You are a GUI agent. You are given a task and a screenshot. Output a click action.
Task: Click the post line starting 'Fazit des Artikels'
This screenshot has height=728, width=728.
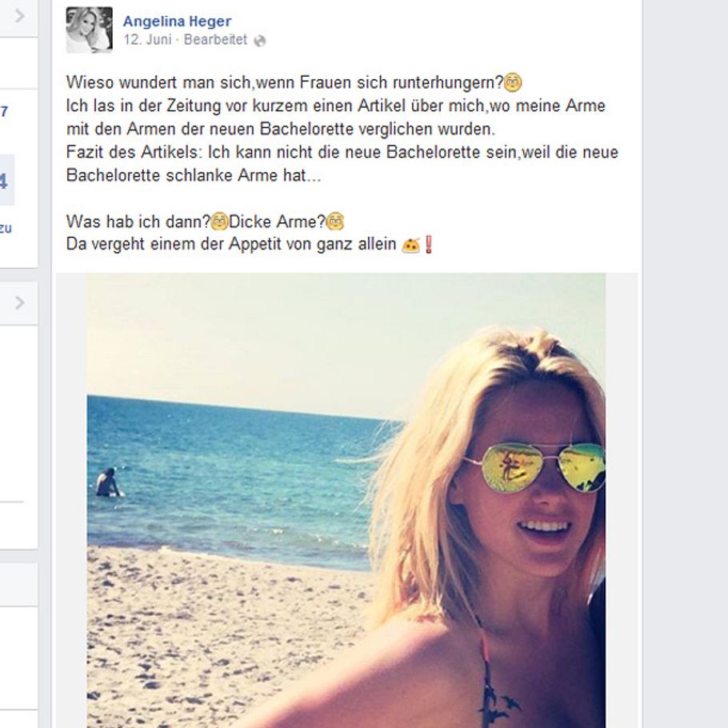click(342, 152)
